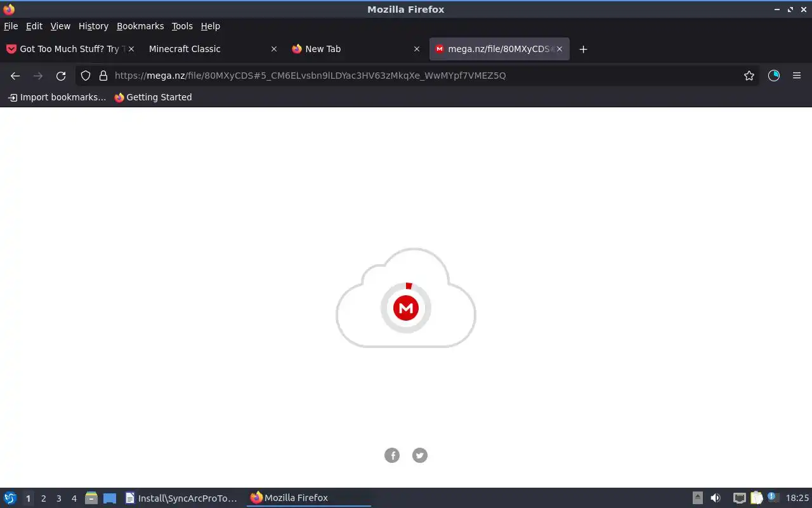The width and height of the screenshot is (812, 508).
Task: Open the clipboard tray icon
Action: [x=756, y=498]
